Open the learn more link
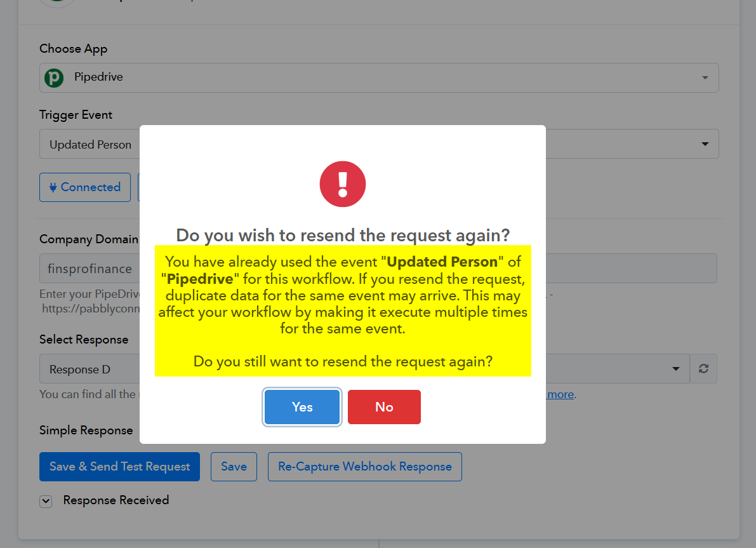The width and height of the screenshot is (756, 548). point(560,394)
